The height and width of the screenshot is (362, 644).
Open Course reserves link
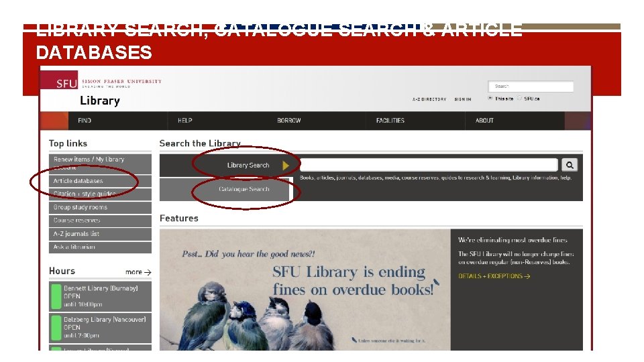coord(100,221)
